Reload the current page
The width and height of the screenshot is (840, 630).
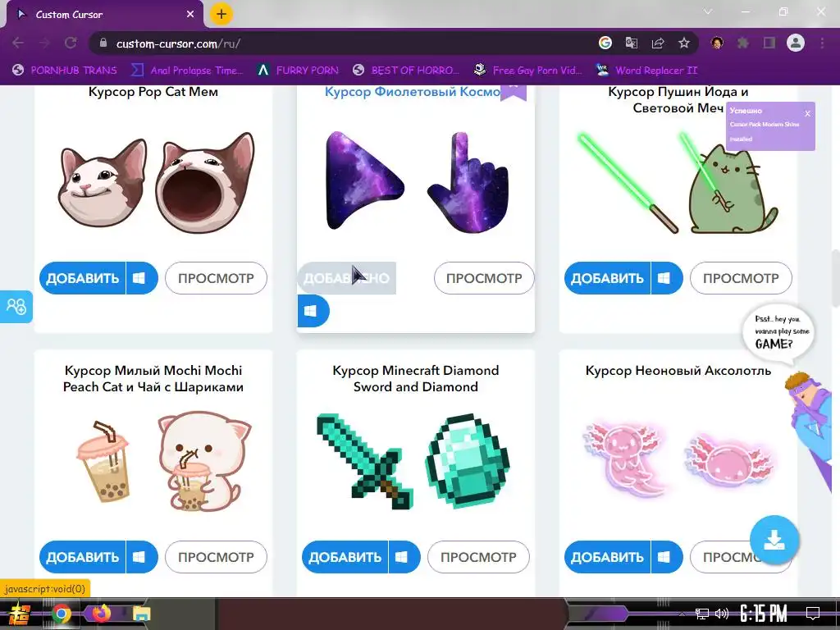click(71, 43)
